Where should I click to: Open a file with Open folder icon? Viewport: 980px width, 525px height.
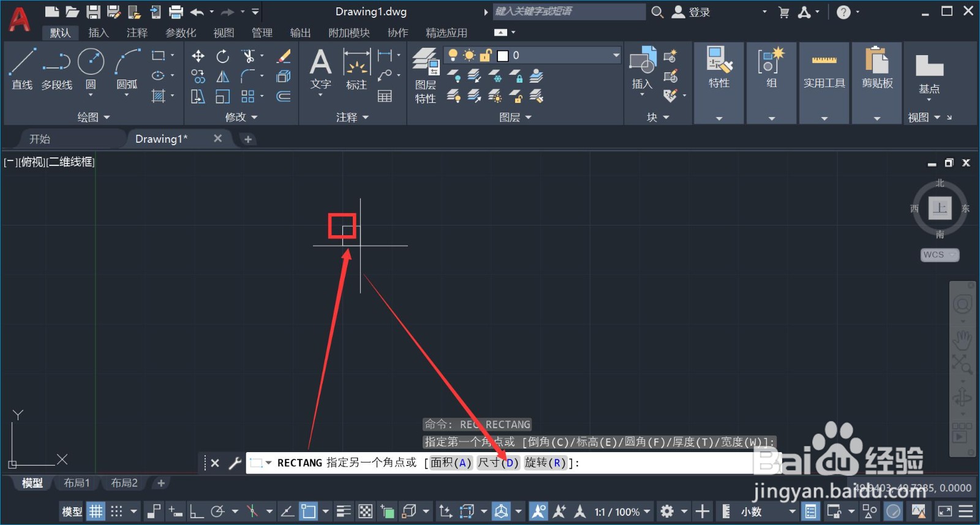tap(72, 12)
